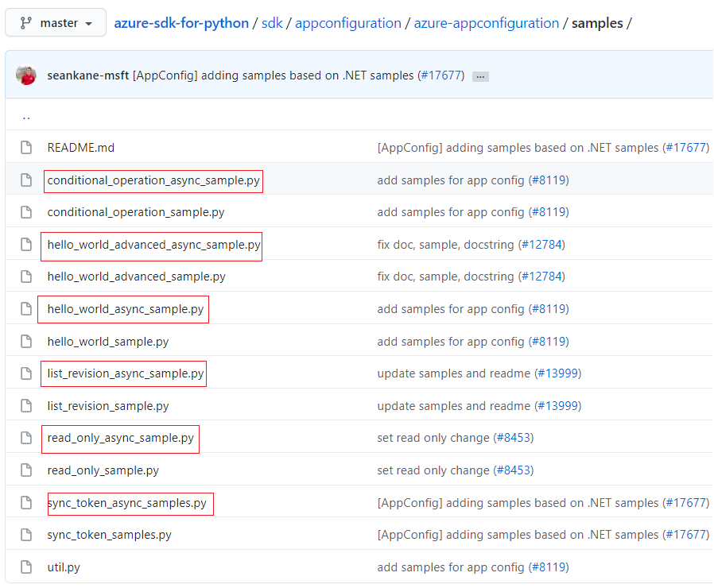Click file icon beside sync_token_async_samples.py
This screenshot has width=714, height=588.
pyautogui.click(x=26, y=503)
